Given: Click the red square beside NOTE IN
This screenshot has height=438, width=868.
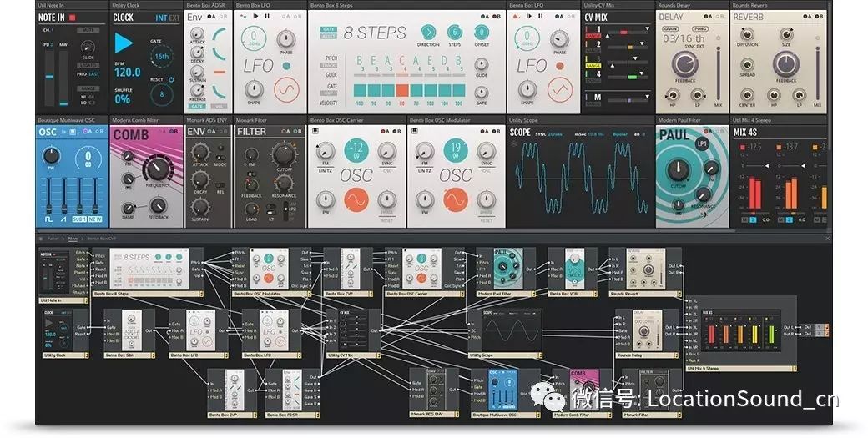Looking at the screenshot, I should click(73, 17).
